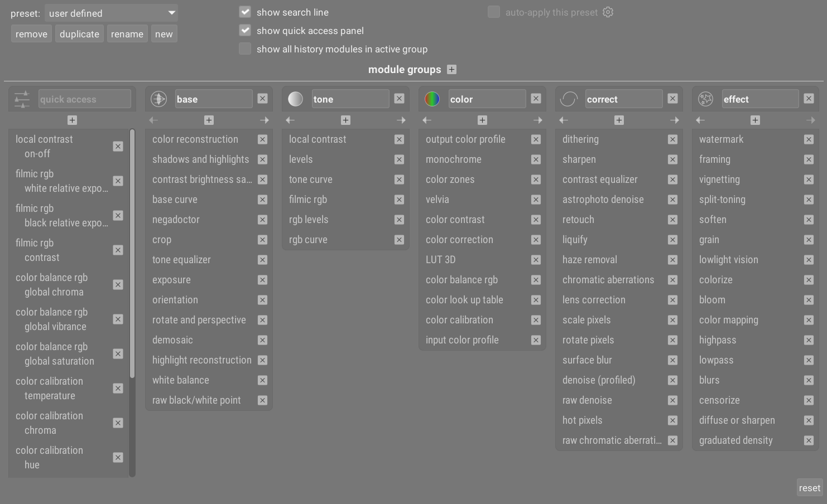
Task: Remove velvia from color group
Action: 536,200
